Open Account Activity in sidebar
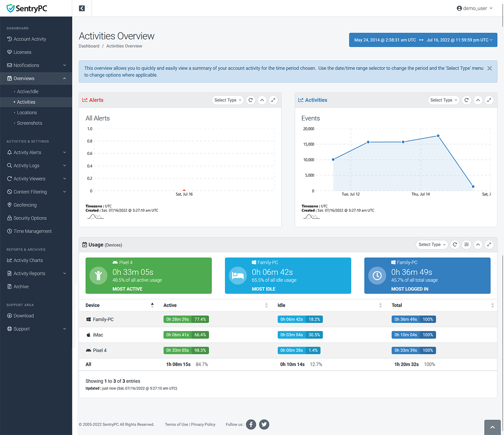The width and height of the screenshot is (504, 435). click(36, 39)
